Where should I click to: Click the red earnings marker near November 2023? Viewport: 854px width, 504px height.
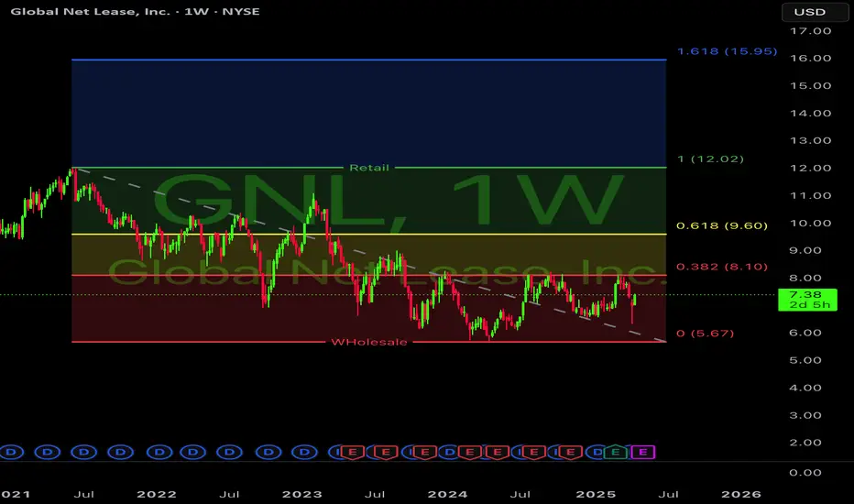425,453
